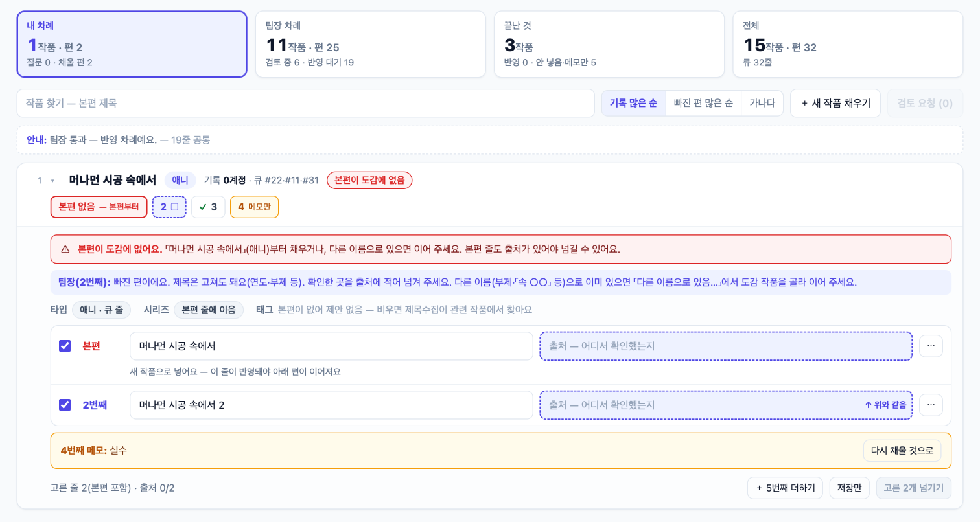Select the 본편 없음 — 본편부터 chip
This screenshot has height=522, width=980.
click(99, 207)
